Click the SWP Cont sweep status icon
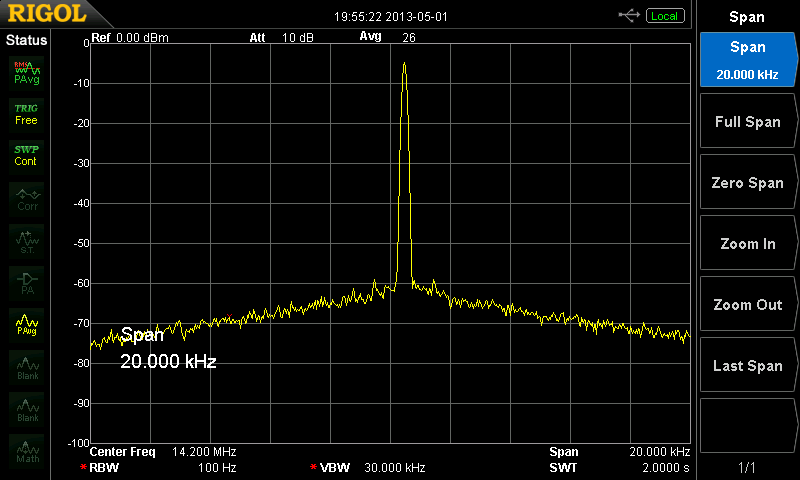 (x=26, y=155)
